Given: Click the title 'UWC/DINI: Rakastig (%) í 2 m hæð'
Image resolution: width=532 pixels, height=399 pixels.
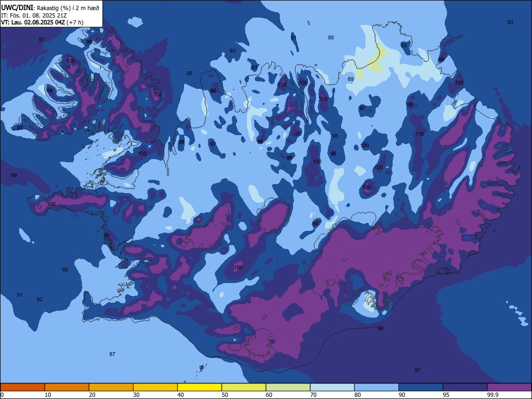Looking at the screenshot, I should pyautogui.click(x=50, y=7).
